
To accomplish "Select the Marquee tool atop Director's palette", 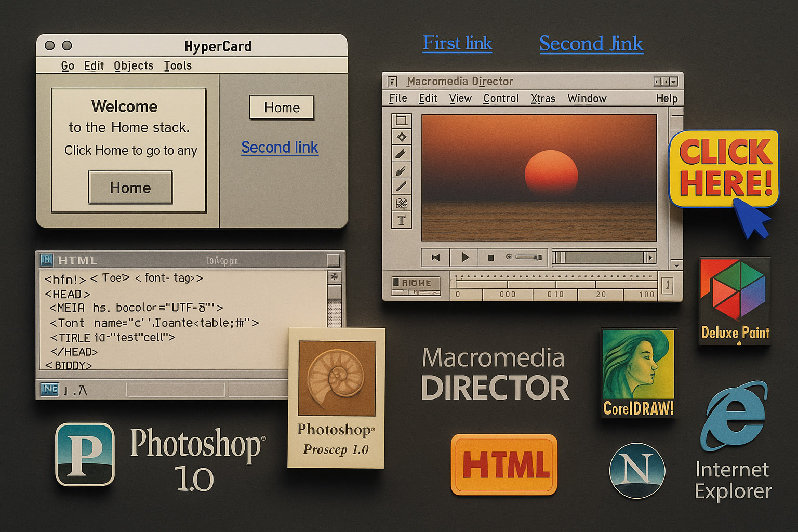I will 402,121.
